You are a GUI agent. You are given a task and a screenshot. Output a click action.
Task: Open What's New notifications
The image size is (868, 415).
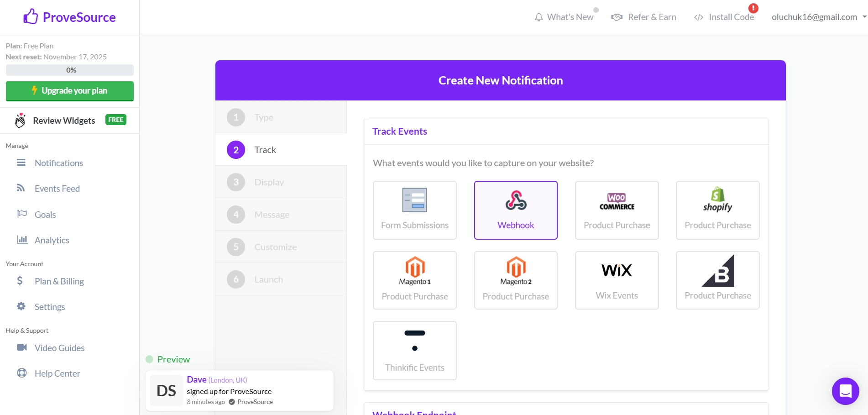tap(565, 16)
